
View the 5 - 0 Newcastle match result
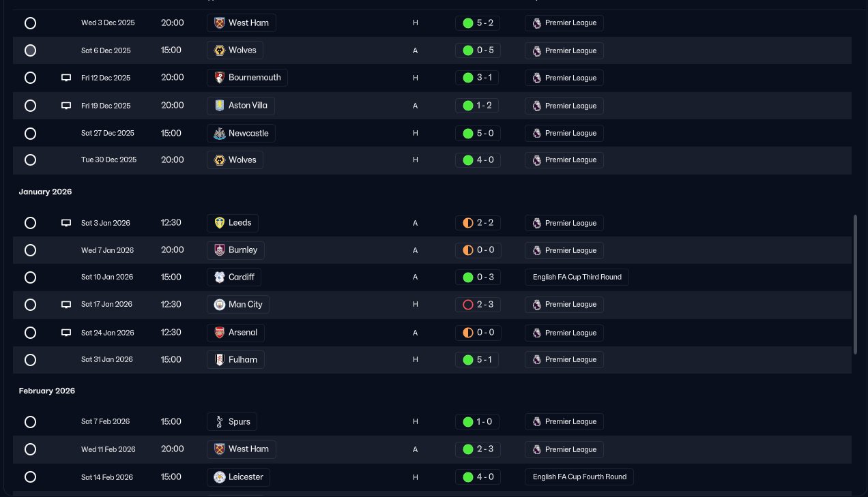click(x=478, y=134)
